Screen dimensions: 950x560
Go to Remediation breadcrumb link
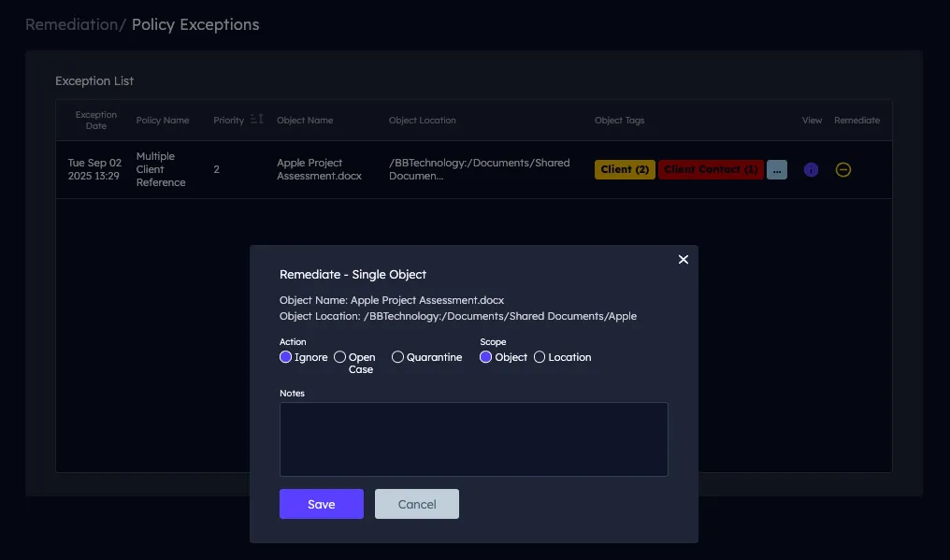(71, 25)
